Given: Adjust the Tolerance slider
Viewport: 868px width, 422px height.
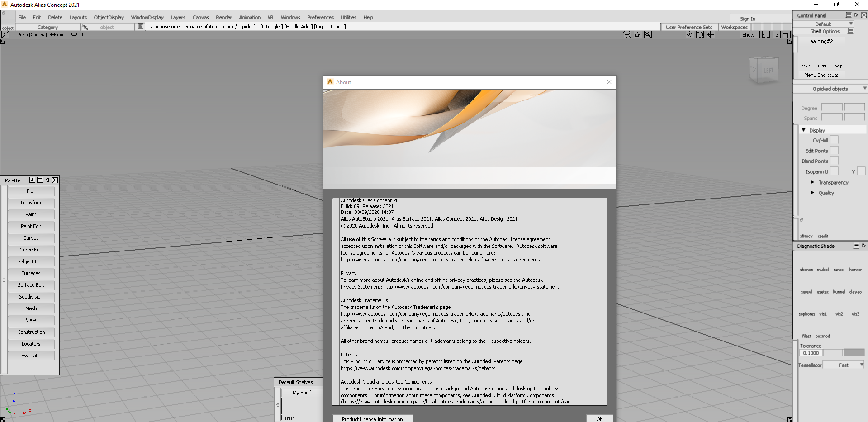Looking at the screenshot, I should 844,353.
